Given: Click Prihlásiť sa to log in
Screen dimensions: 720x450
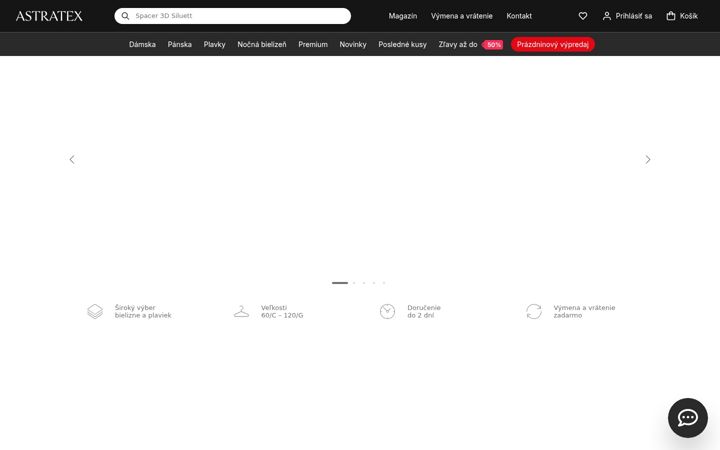Looking at the screenshot, I should tap(634, 16).
